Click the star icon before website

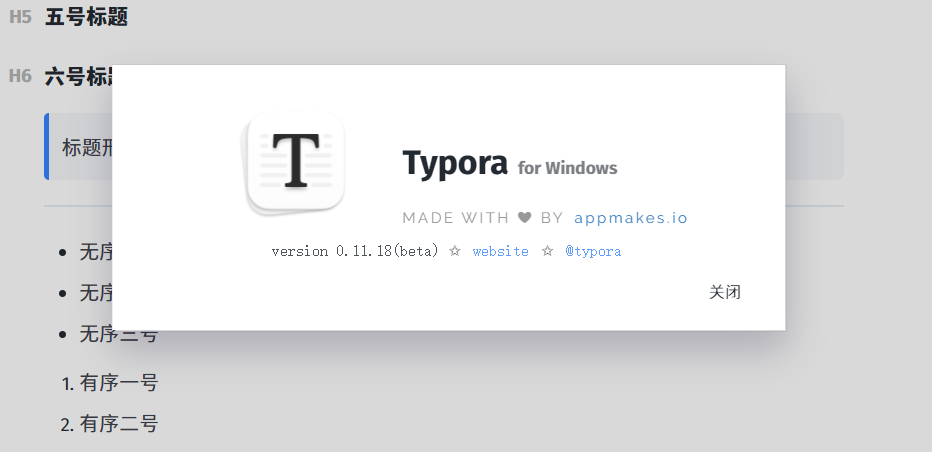click(x=455, y=251)
